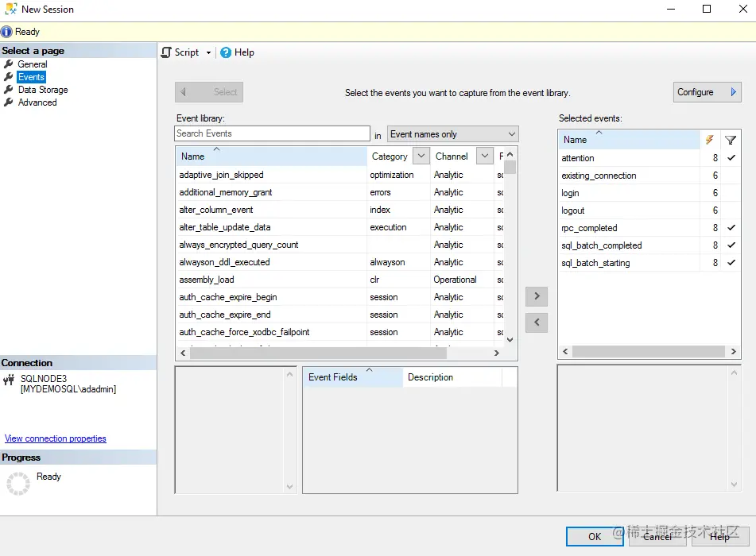
Task: Open the Event names only dropdown
Action: click(x=453, y=134)
